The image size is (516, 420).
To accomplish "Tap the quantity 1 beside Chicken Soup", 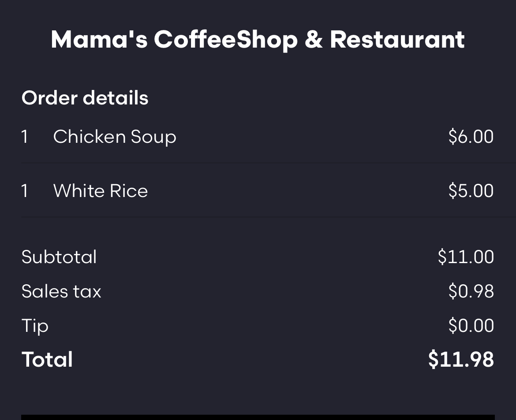I will [x=25, y=137].
